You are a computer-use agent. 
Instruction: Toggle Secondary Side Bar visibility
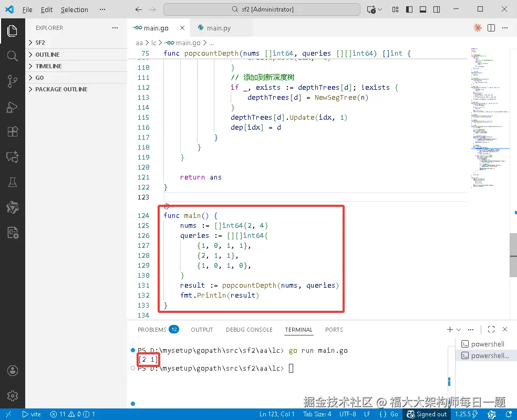(437, 9)
